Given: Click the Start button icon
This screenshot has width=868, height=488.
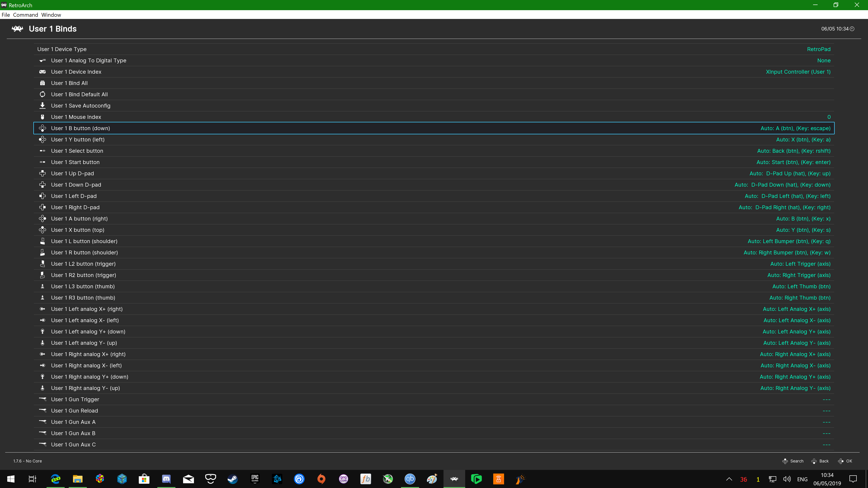Looking at the screenshot, I should 42,162.
